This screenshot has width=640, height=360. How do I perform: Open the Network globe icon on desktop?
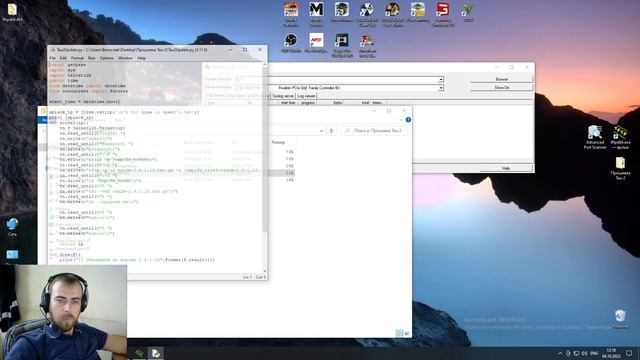[12, 227]
